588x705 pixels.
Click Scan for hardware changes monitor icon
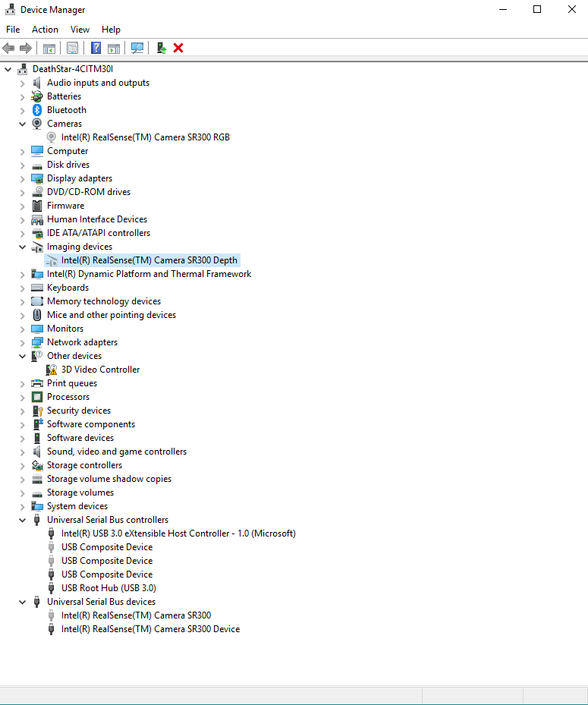point(137,48)
